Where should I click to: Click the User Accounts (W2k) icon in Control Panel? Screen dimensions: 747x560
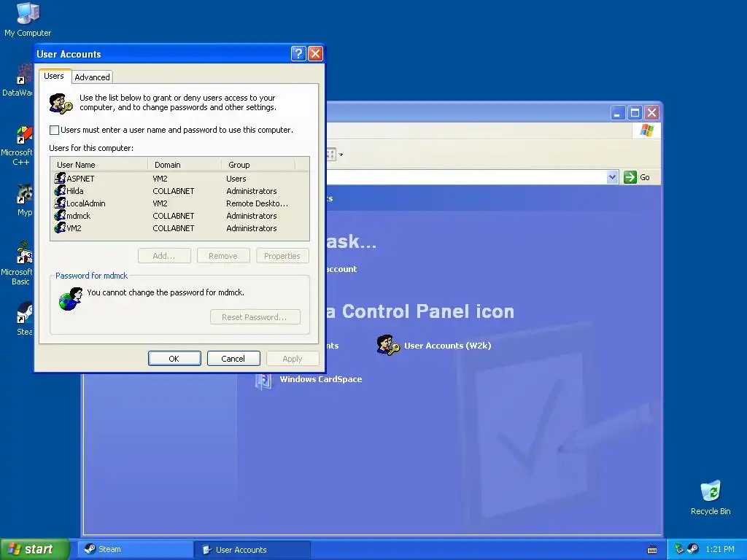tap(387, 345)
